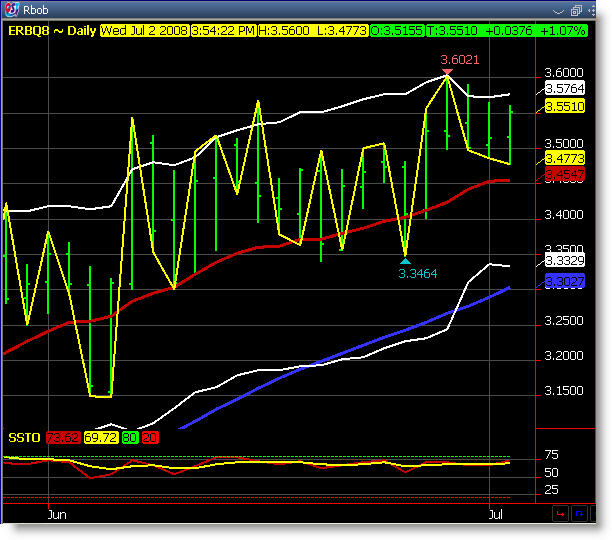Click the Wed Jul 2 2008 date field
Viewport: 612px width, 540px height.
(144, 31)
